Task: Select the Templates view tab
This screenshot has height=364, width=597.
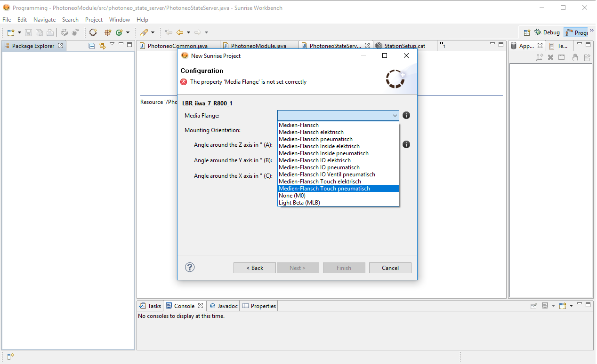Action: tap(558, 46)
